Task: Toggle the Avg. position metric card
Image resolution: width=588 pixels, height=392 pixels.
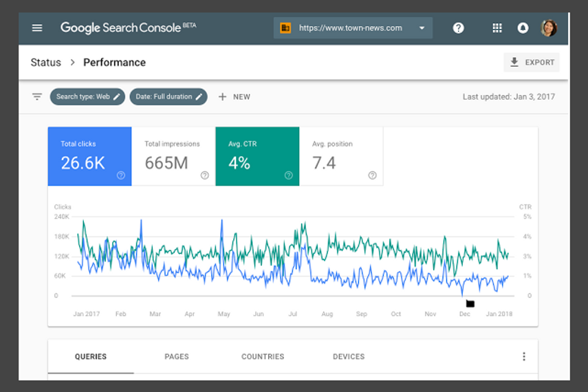Action: tap(341, 156)
